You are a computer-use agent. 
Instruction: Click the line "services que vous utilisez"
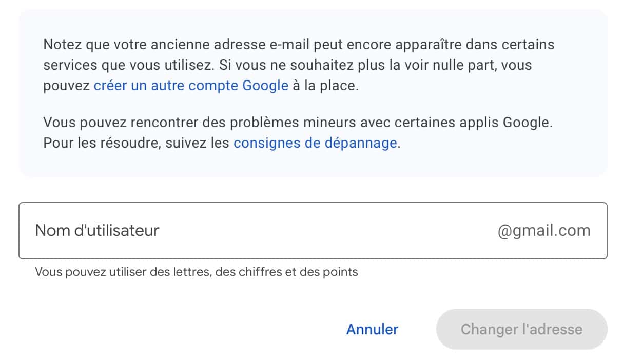(x=128, y=65)
